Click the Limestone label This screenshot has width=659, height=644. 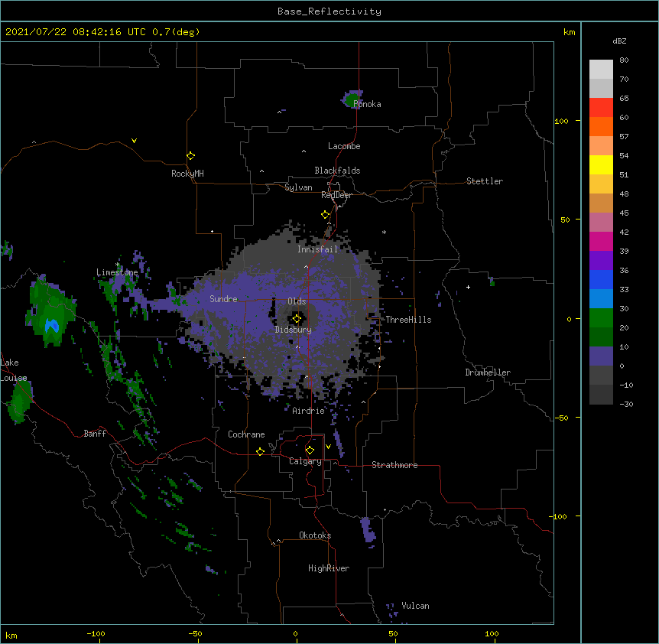117,272
